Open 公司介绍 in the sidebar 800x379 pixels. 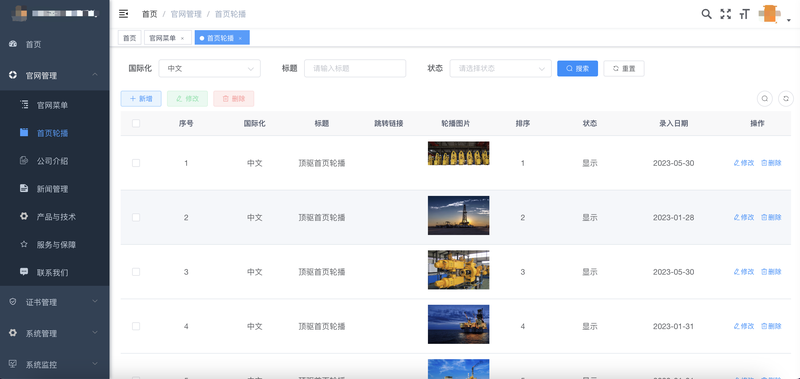pyautogui.click(x=55, y=161)
